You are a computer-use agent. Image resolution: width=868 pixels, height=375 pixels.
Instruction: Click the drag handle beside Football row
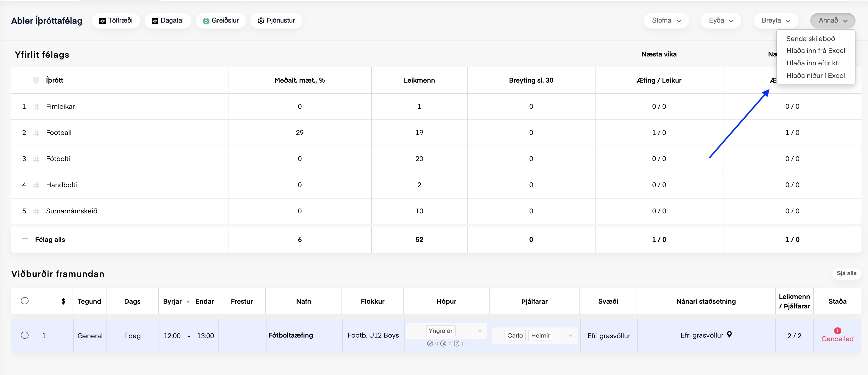click(36, 133)
